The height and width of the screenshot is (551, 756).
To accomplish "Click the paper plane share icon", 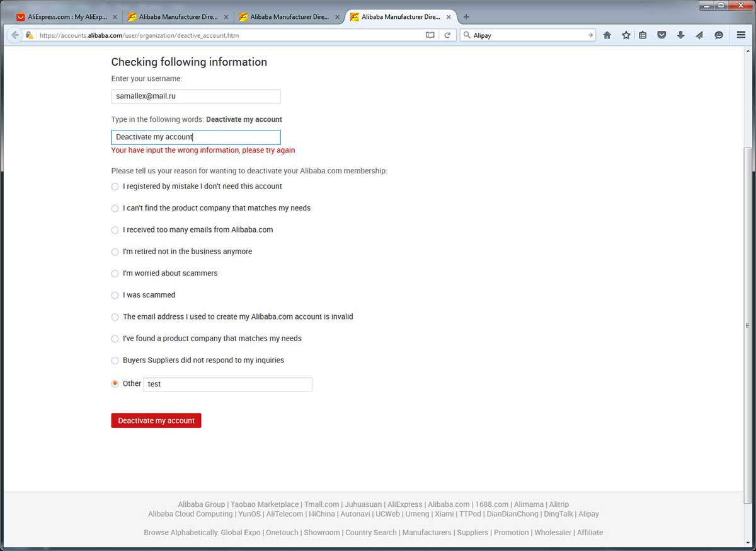I will pyautogui.click(x=699, y=35).
